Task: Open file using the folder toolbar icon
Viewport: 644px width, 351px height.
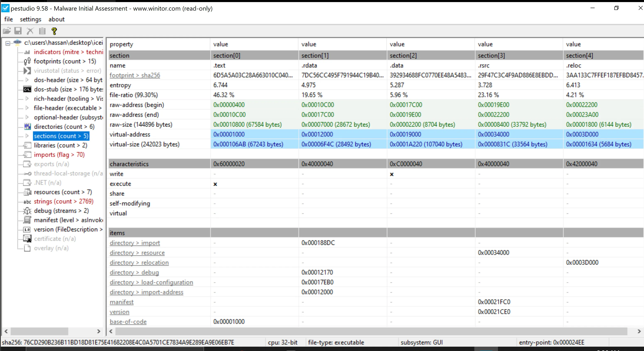Action: 7,31
